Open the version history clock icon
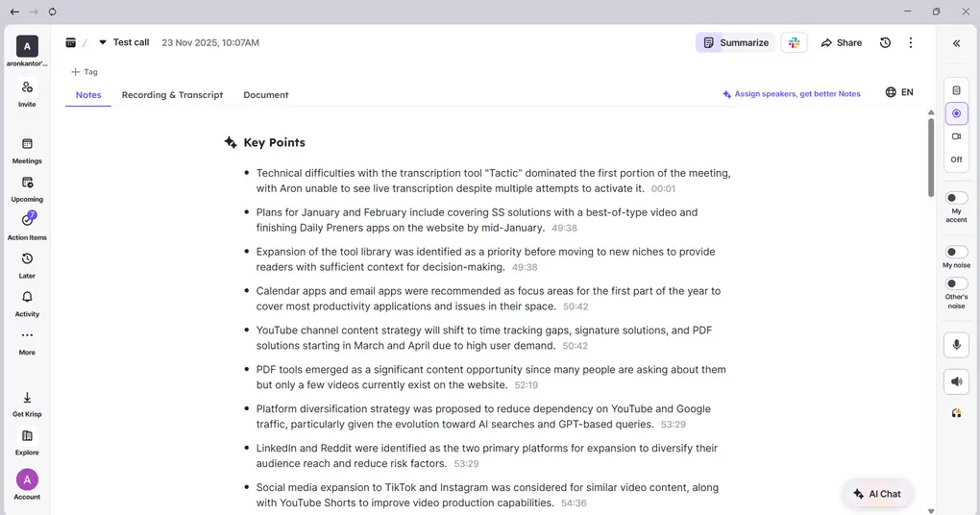This screenshot has width=980, height=515. click(x=885, y=42)
